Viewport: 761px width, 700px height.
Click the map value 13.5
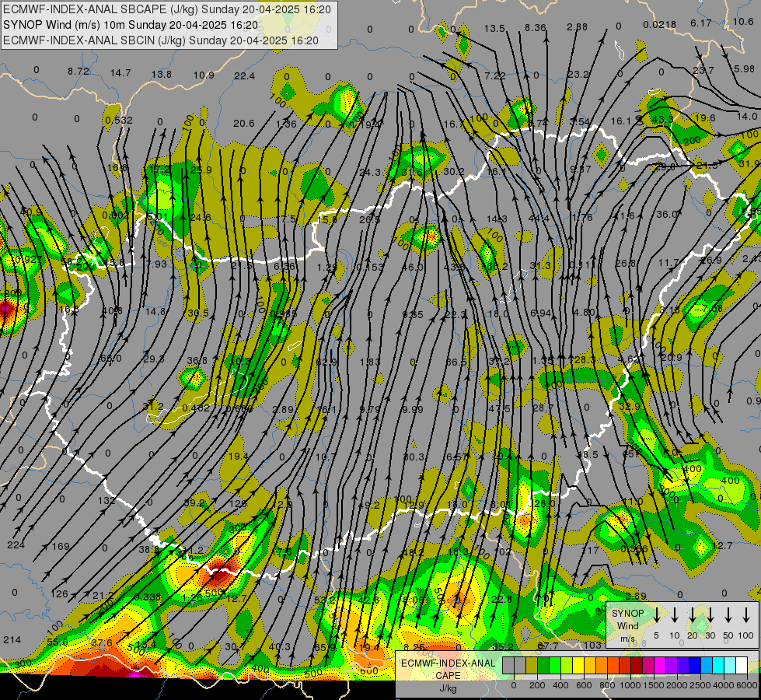(x=494, y=29)
